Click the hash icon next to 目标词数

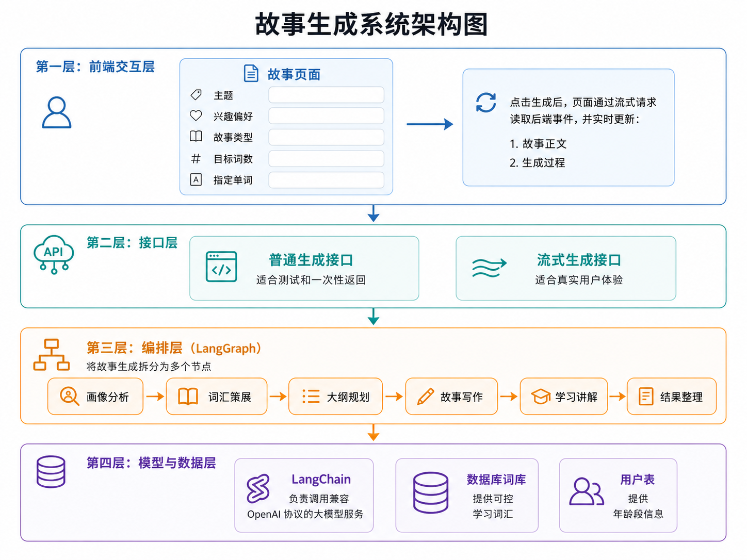click(x=196, y=158)
